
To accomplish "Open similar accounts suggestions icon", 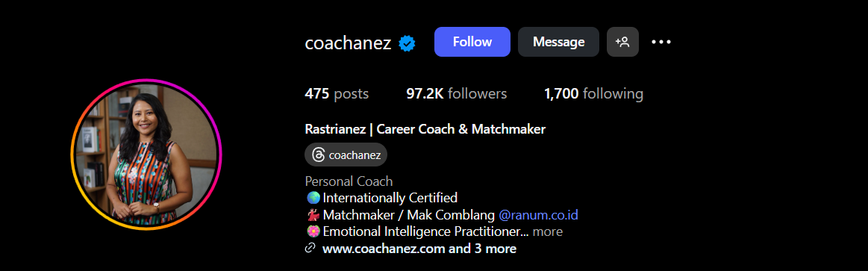I will pyautogui.click(x=622, y=42).
